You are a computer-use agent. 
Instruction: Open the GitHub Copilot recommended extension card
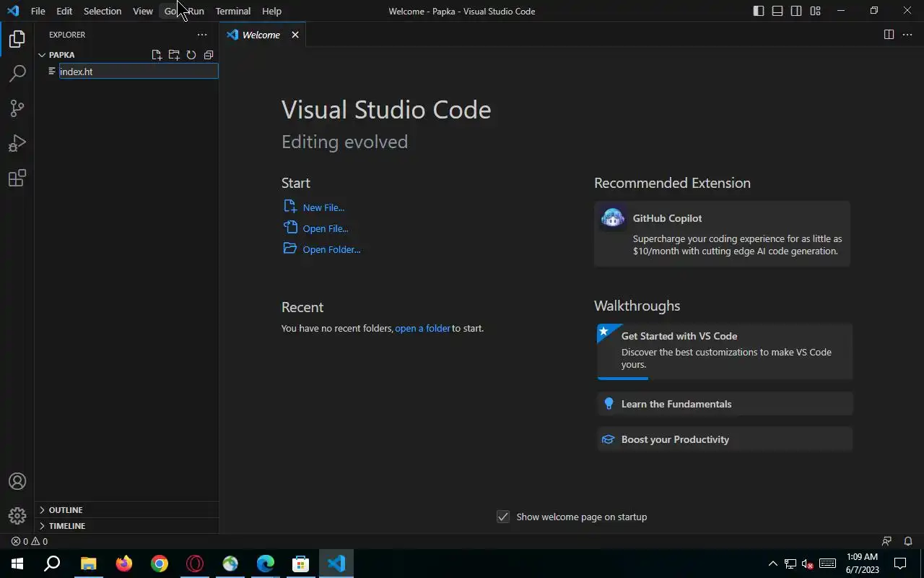[722, 234]
